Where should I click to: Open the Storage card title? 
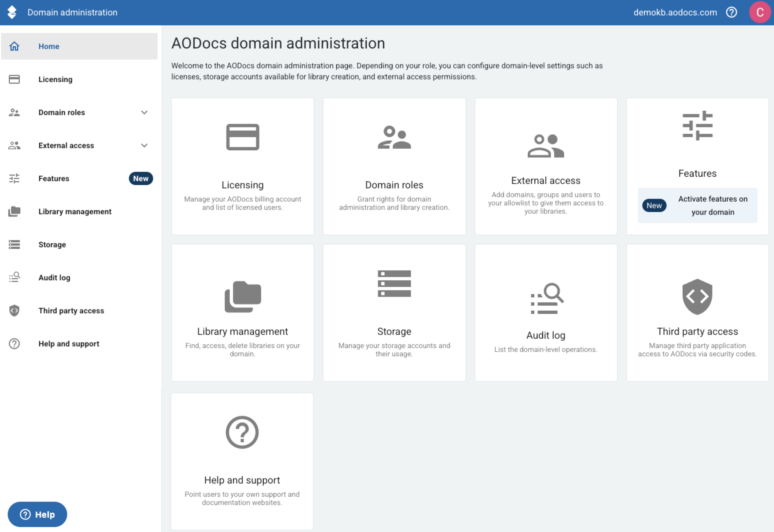394,331
